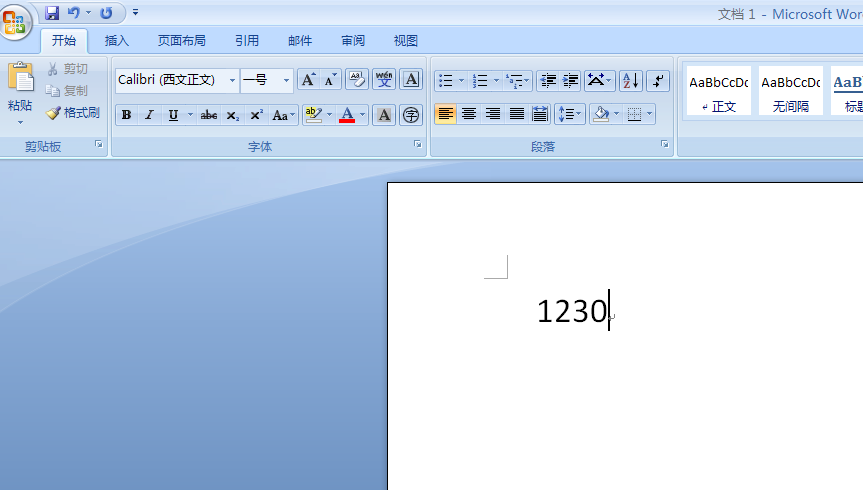This screenshot has width=863, height=490.
Task: Undo the last action
Action: (x=73, y=12)
